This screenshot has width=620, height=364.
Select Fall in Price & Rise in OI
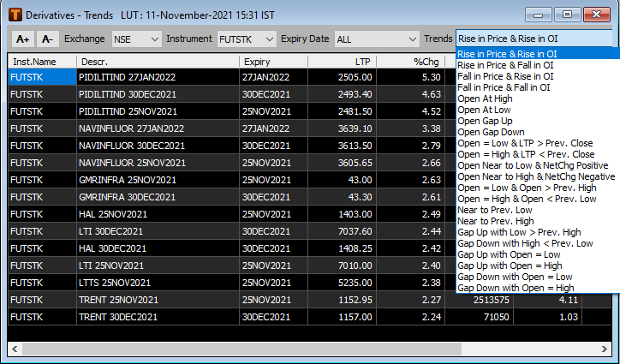538,76
